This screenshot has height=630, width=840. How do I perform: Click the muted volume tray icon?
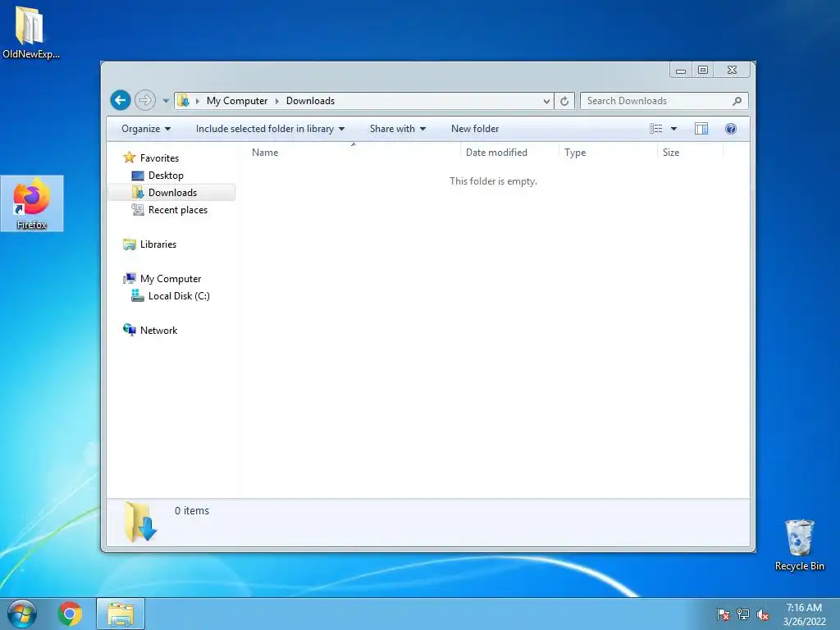point(762,614)
